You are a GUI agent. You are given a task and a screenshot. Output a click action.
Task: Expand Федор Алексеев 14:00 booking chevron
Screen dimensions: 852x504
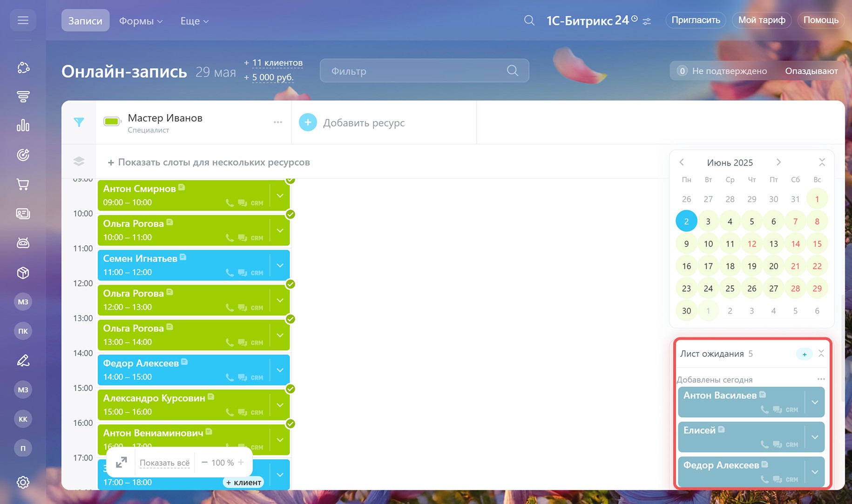[x=280, y=370]
